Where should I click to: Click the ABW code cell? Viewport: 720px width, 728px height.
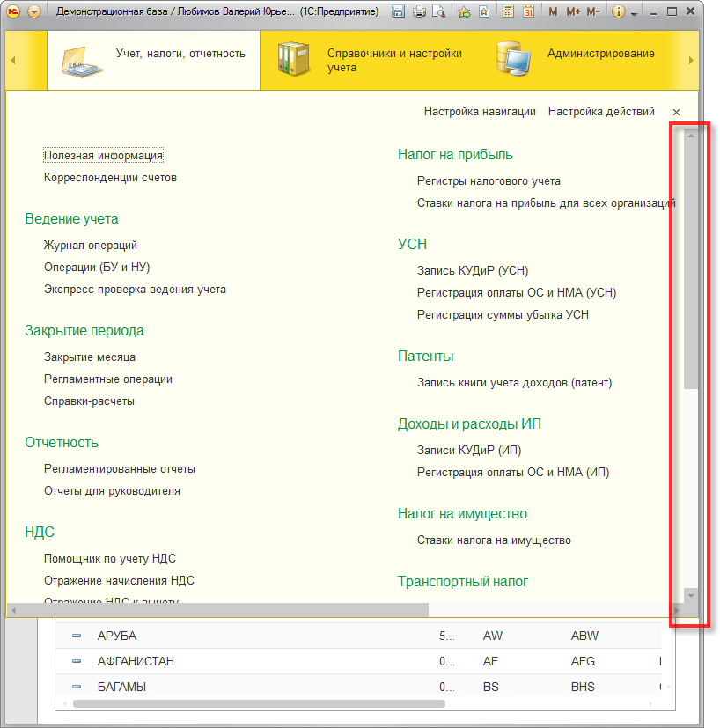point(584,636)
